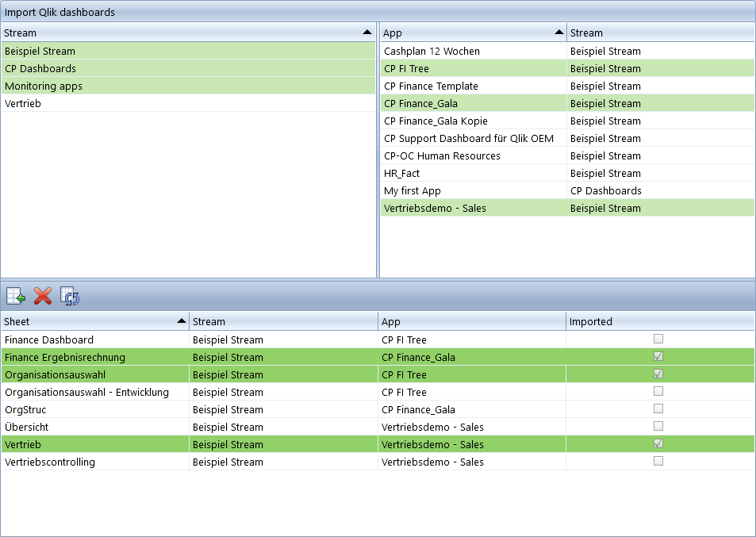Click the sort arrow in Sheet column header
Image resolution: width=756 pixels, height=537 pixels.
182,321
